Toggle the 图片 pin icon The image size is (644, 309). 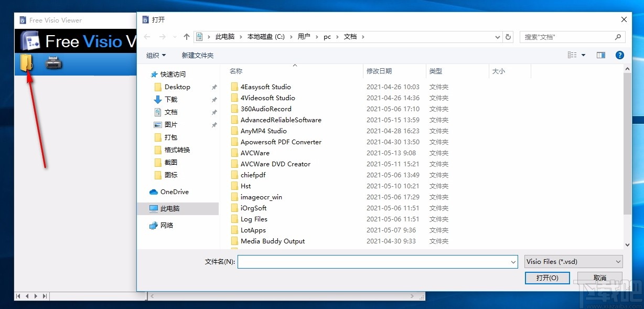pyautogui.click(x=214, y=125)
